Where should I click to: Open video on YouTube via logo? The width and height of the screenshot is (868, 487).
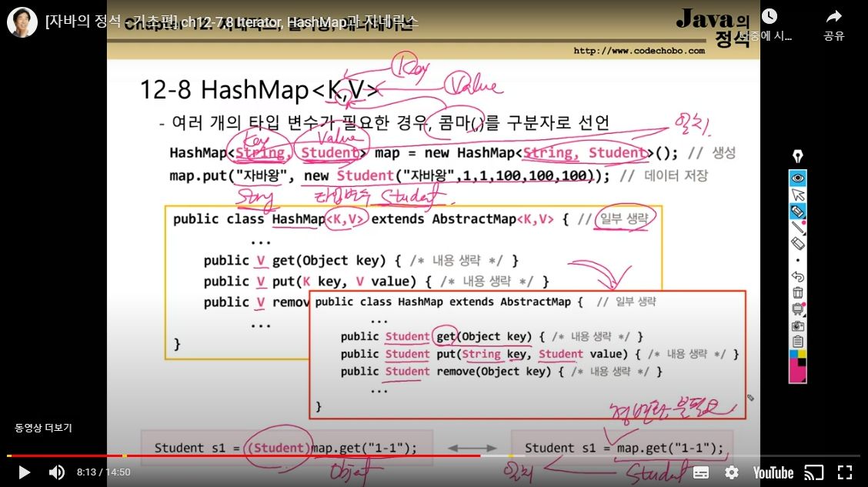coord(773,472)
